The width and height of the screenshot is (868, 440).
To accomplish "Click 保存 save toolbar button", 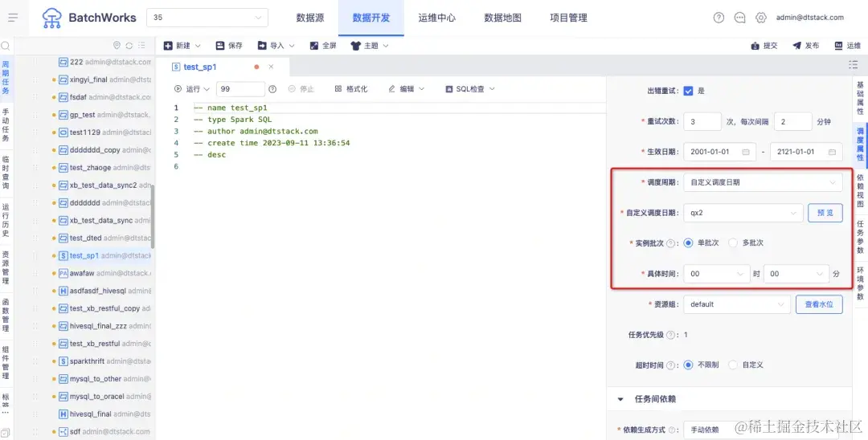I will (x=229, y=46).
